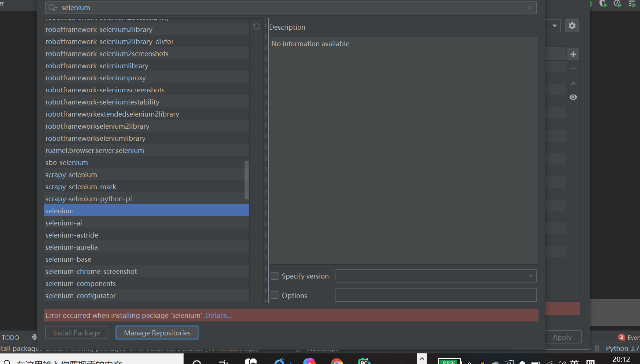Screen dimensions: 640x364
Task: Select robotframework-selenium2screenshots package
Action: 147,53
